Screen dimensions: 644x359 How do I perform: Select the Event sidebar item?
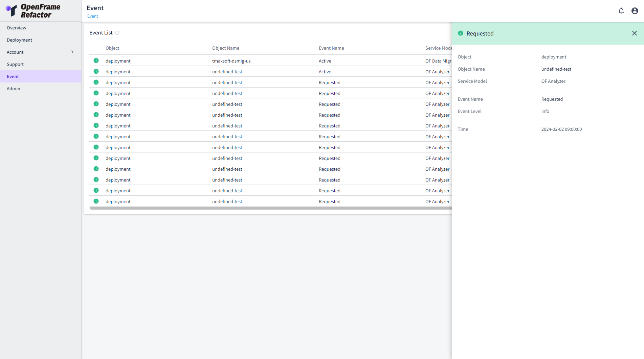click(x=13, y=76)
